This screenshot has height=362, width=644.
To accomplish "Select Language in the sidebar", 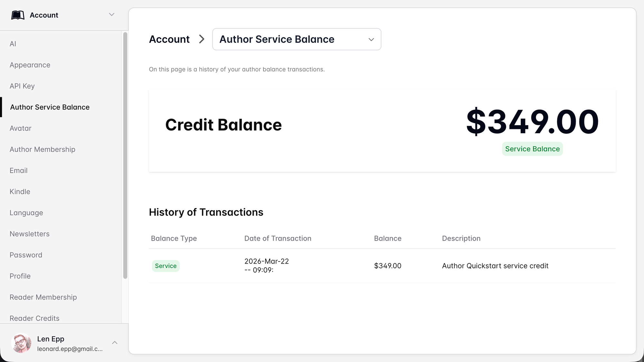I will (x=26, y=213).
